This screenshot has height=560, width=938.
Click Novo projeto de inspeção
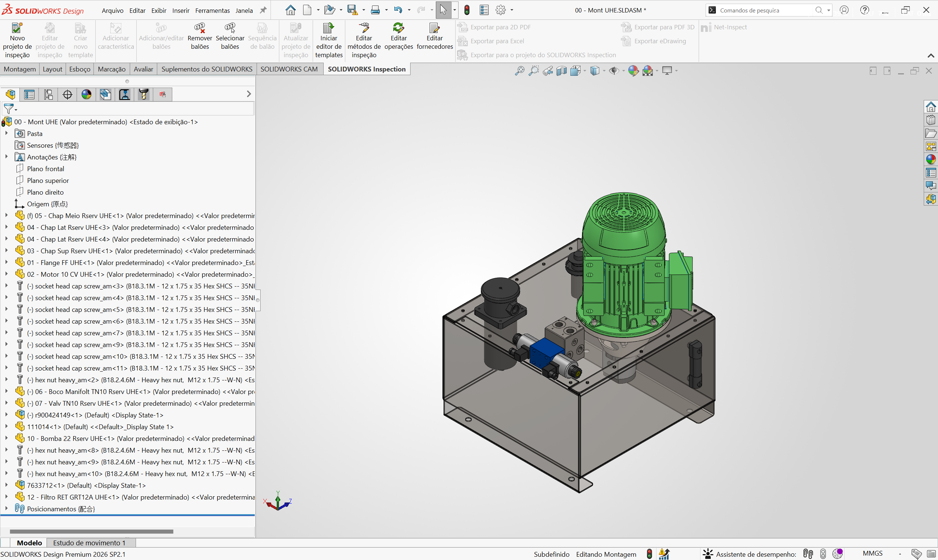[17, 40]
